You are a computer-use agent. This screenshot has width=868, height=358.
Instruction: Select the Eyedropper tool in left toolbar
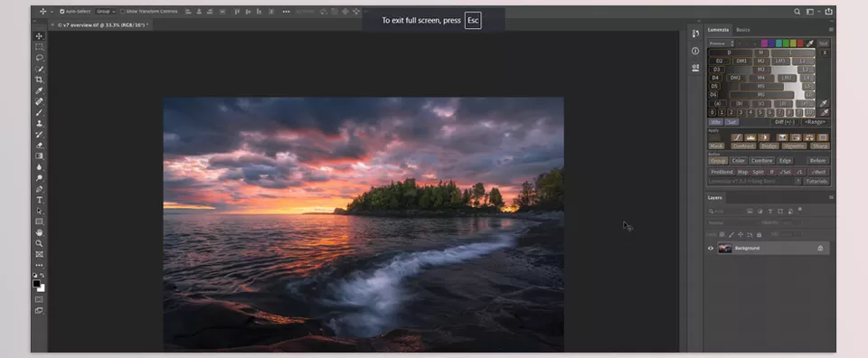39,90
